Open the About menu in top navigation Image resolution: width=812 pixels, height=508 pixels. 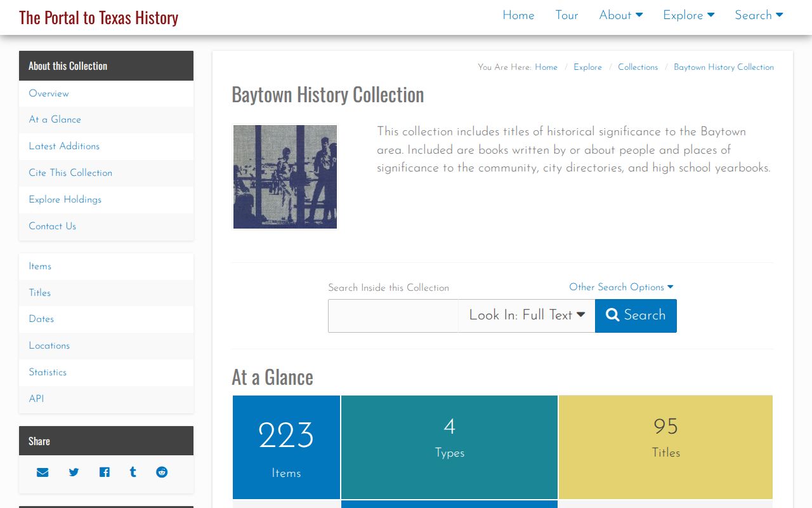[x=621, y=15]
